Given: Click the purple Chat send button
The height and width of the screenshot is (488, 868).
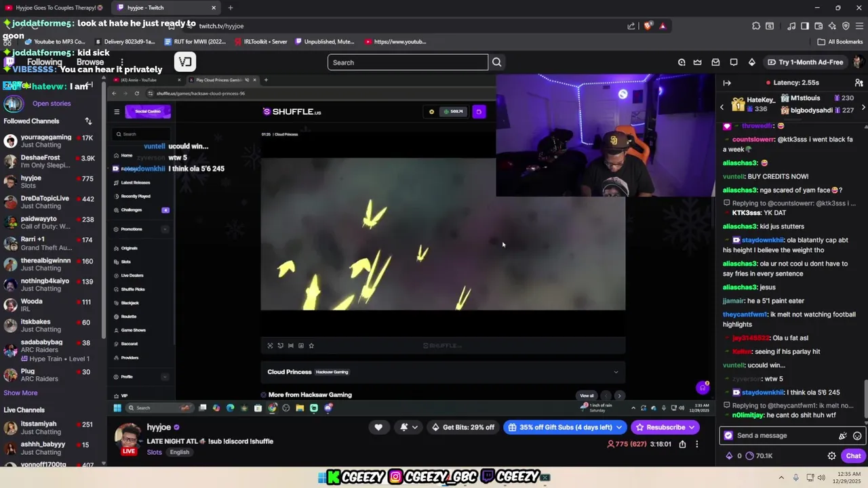Looking at the screenshot, I should click(x=852, y=456).
